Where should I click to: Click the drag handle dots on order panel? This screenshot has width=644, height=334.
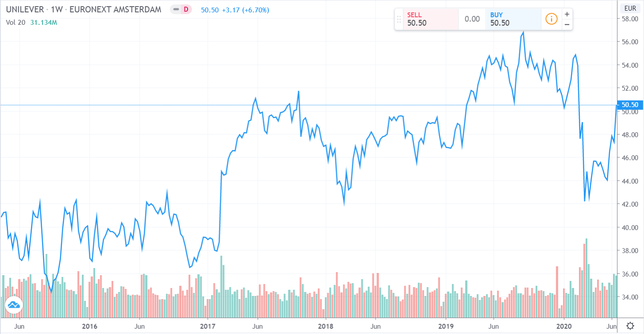pyautogui.click(x=399, y=19)
